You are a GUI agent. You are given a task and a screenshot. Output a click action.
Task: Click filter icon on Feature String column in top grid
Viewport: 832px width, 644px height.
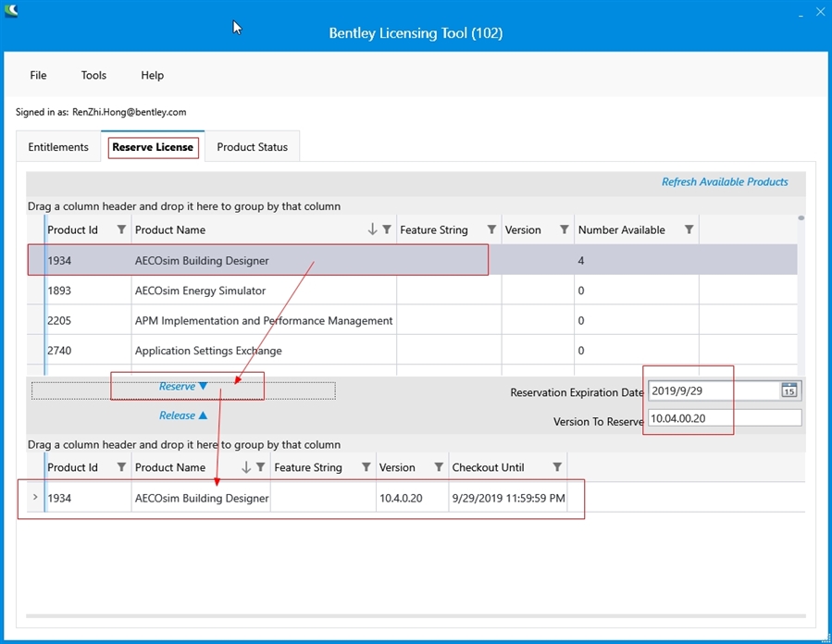pyautogui.click(x=491, y=229)
